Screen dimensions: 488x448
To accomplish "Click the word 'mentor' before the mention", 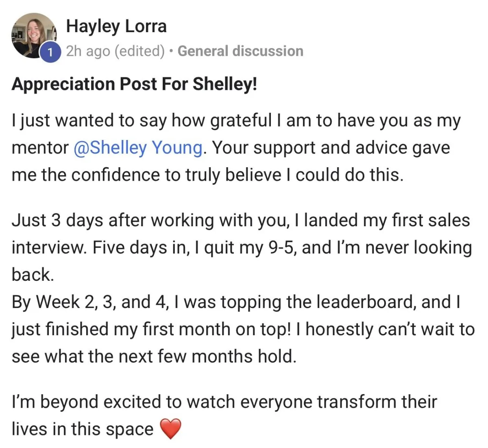I will click(40, 148).
